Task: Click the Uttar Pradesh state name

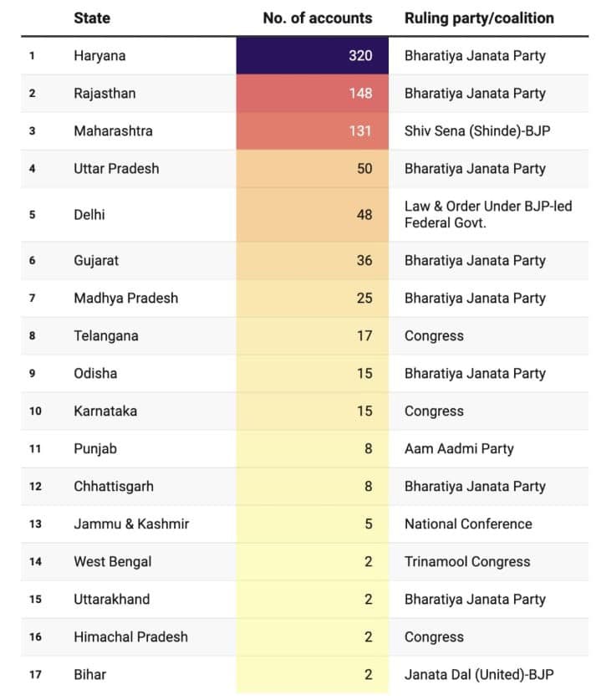Action: 116,169
